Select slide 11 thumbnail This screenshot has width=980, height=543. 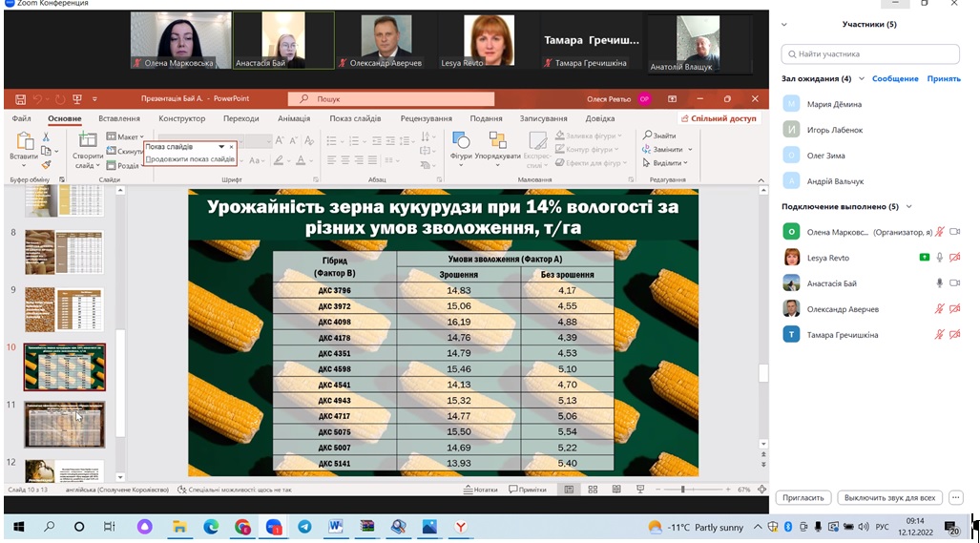[64, 425]
